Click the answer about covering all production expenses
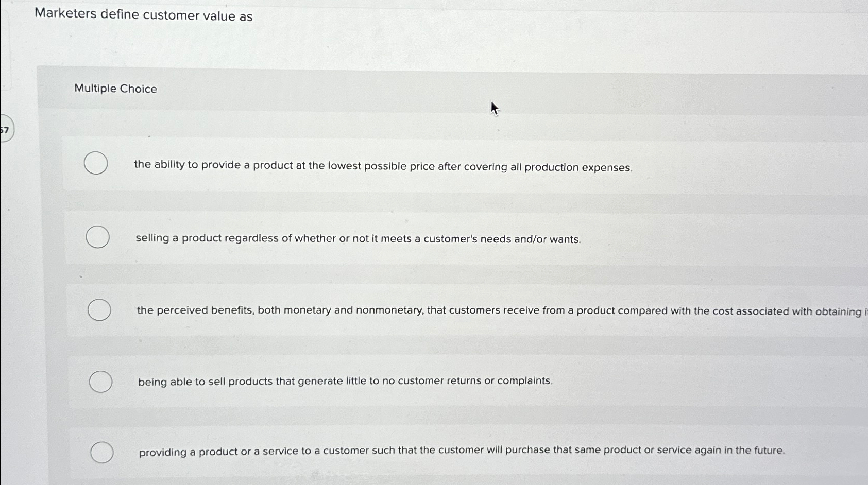This screenshot has width=868, height=485. [383, 167]
